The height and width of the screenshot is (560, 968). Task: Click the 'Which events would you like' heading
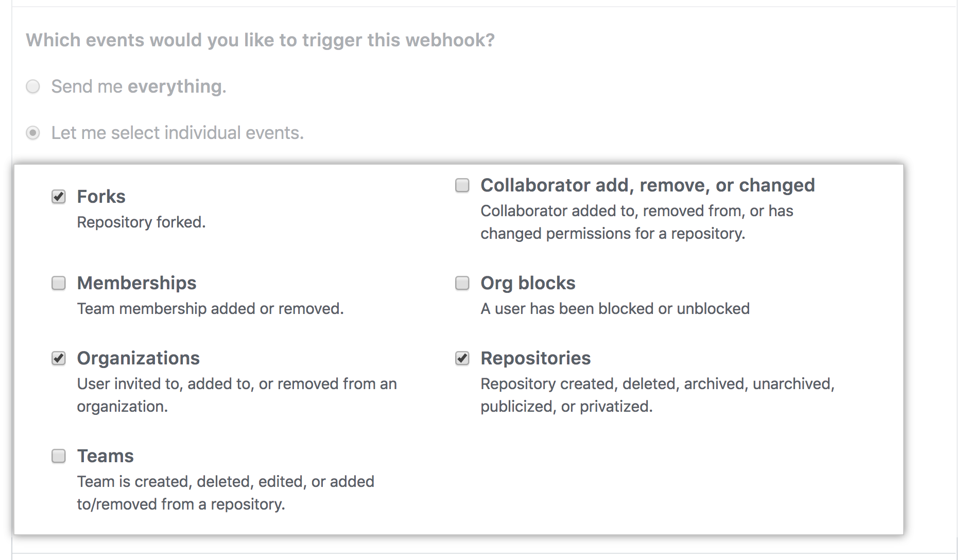(260, 40)
